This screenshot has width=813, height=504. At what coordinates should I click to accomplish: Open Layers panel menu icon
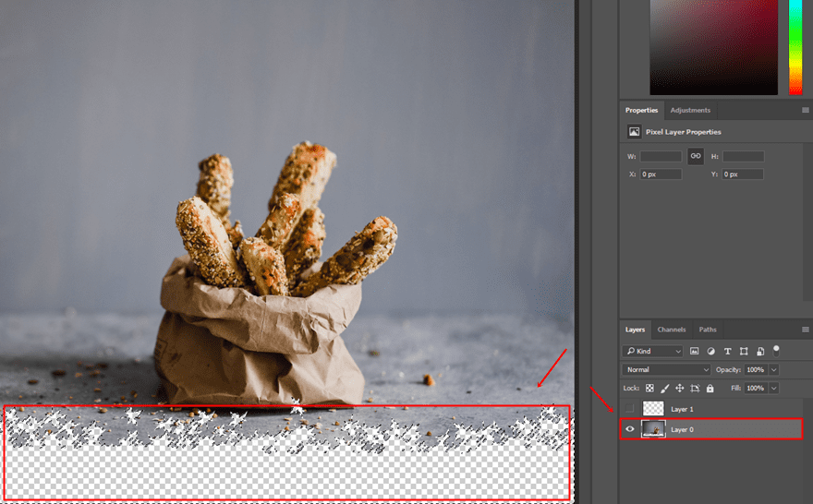tap(806, 330)
